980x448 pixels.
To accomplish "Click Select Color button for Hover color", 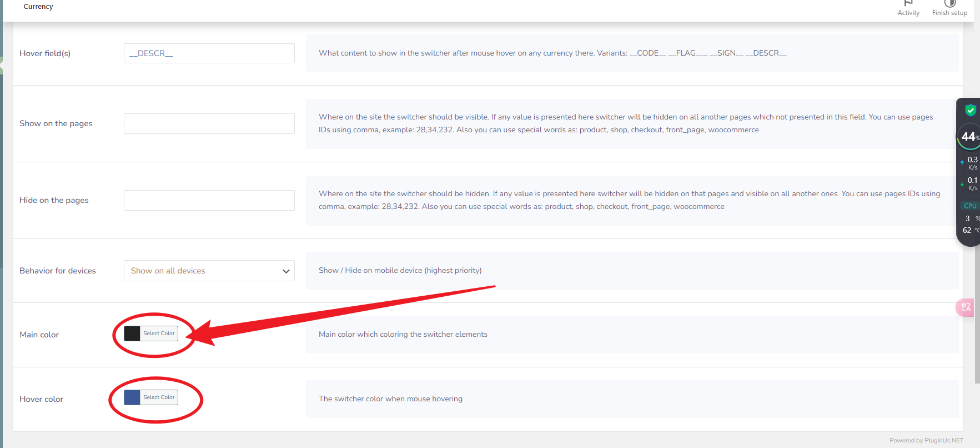I will (159, 397).
